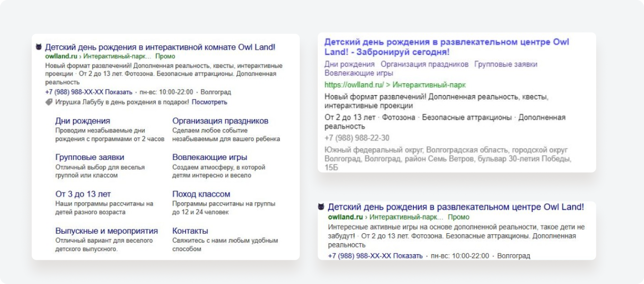Click description 'Создаем атмосферу, в которой детям интересно'

[x=219, y=171]
